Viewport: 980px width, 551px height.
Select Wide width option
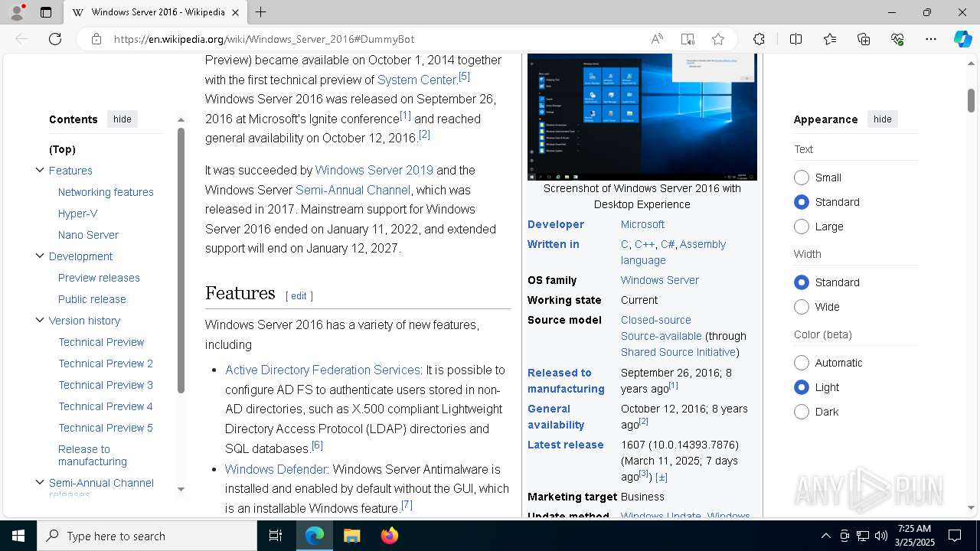[802, 307]
